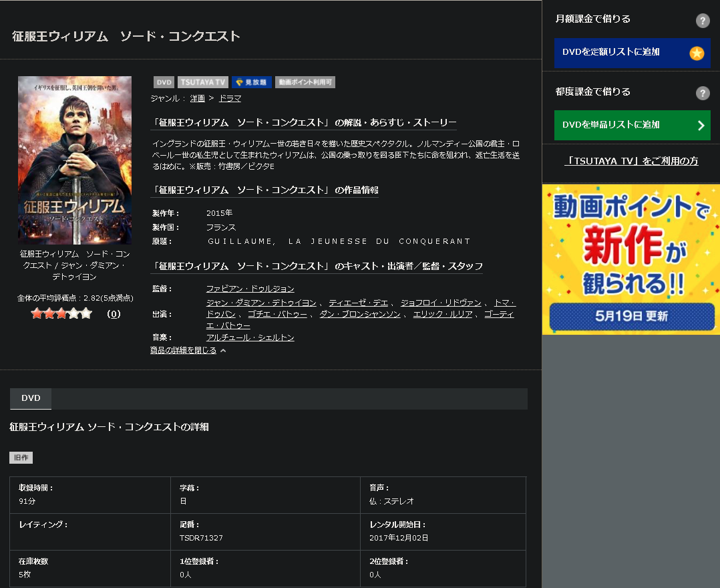This screenshot has width=720, height=588.
Task: Click the 2位登録者 count value
Action: (375, 575)
